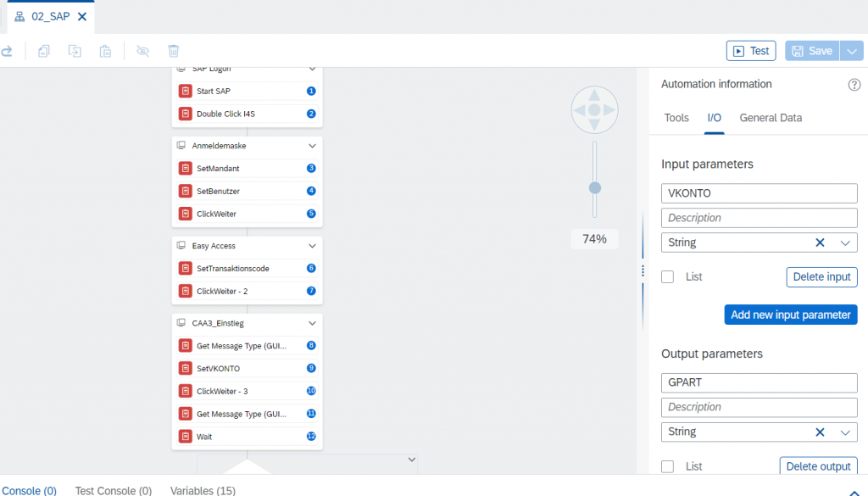The image size is (868, 496).
Task: Open the help question mark icon
Action: (854, 85)
